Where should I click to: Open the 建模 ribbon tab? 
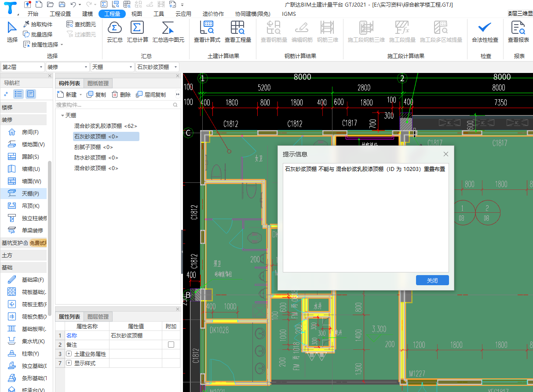[x=88, y=14]
